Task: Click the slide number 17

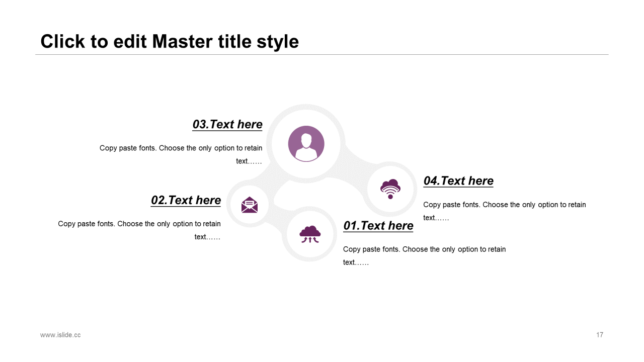Action: [x=600, y=335]
